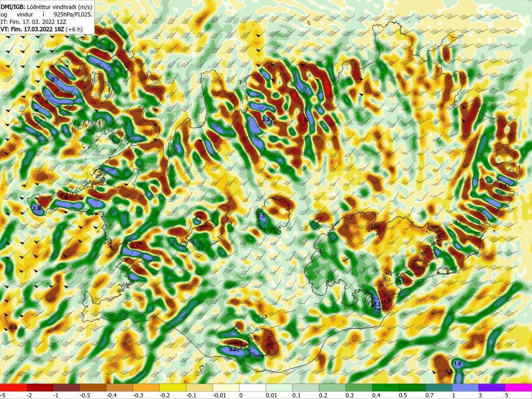Click the teal legend swatch labeled 0.7
532x399 pixels.
439,387
